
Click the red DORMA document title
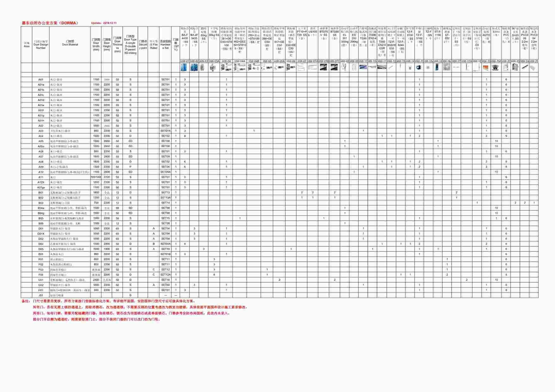pyautogui.click(x=50, y=23)
